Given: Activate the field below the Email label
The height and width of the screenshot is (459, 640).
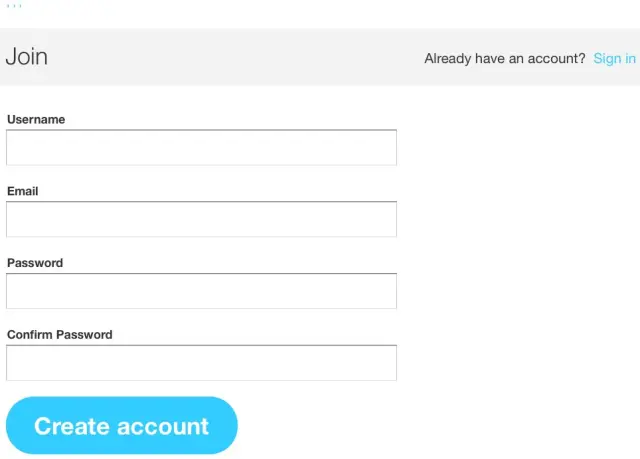Looking at the screenshot, I should 201,219.
